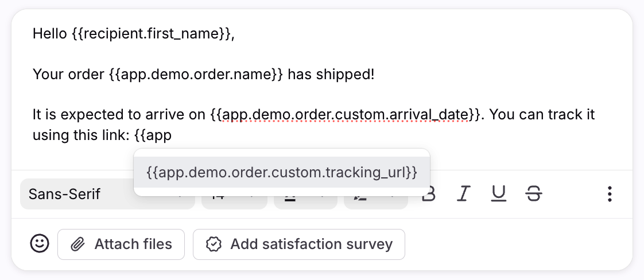The height and width of the screenshot is (280, 644).
Task: Click Add satisfaction survey button
Action: click(299, 244)
